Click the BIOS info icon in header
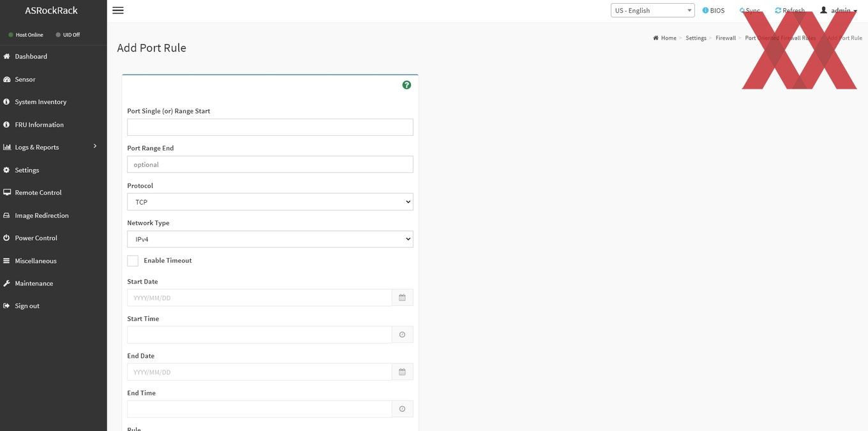This screenshot has height=431, width=868. tap(705, 10)
